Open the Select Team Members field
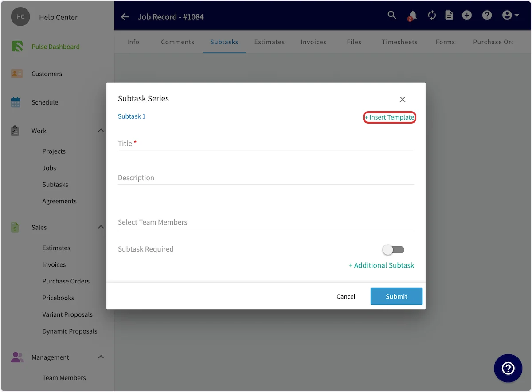532x392 pixels. click(x=266, y=222)
